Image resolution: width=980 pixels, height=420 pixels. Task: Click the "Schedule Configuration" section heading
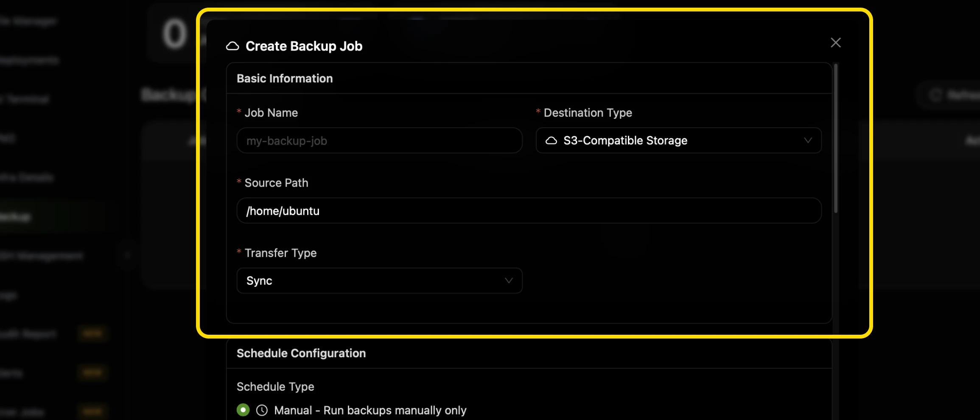pyautogui.click(x=301, y=353)
